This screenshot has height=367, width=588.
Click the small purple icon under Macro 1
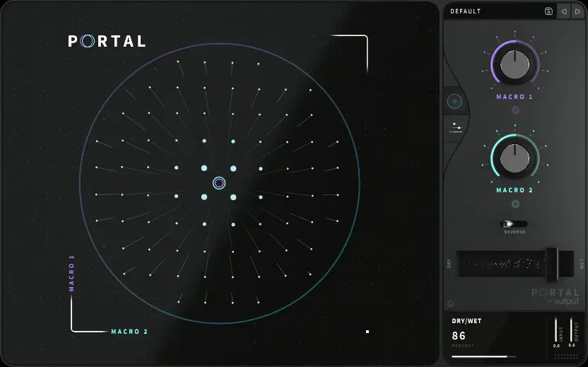pyautogui.click(x=515, y=110)
